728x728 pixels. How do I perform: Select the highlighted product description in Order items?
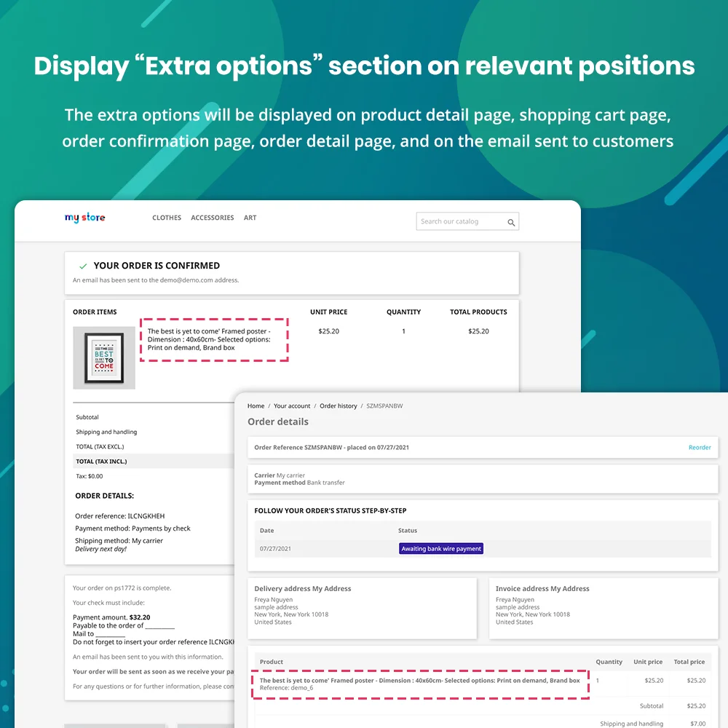(214, 339)
